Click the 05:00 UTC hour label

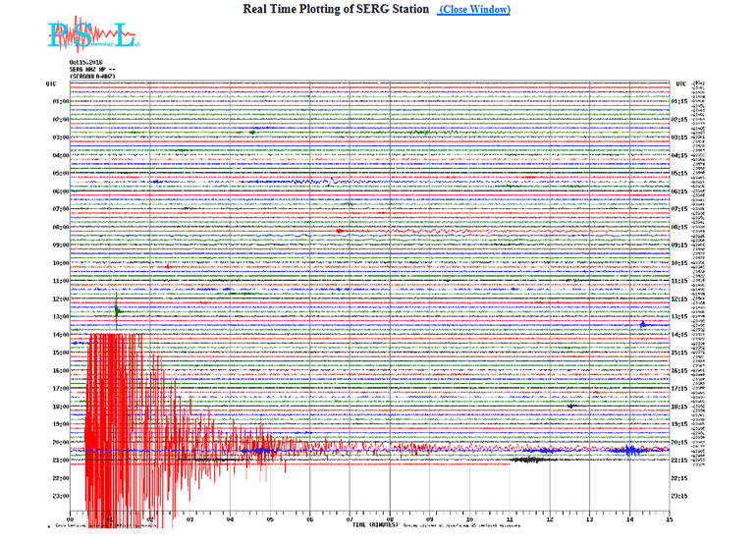click(x=58, y=173)
